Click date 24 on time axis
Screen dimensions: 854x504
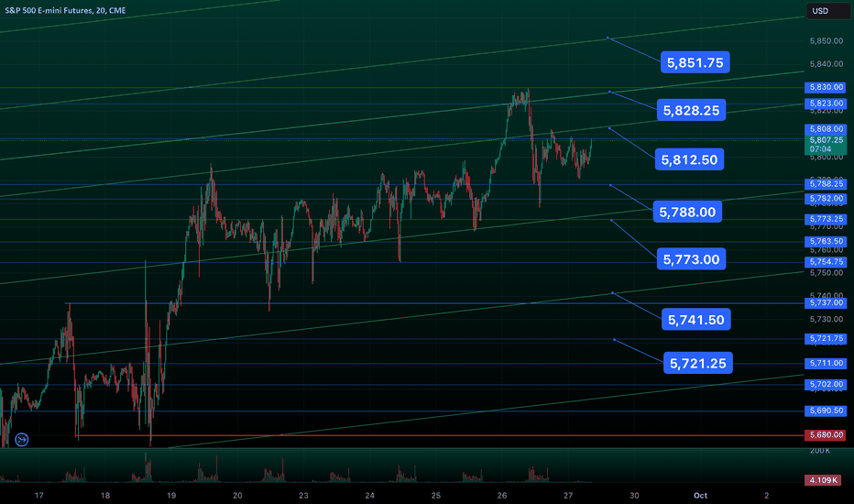click(x=370, y=495)
